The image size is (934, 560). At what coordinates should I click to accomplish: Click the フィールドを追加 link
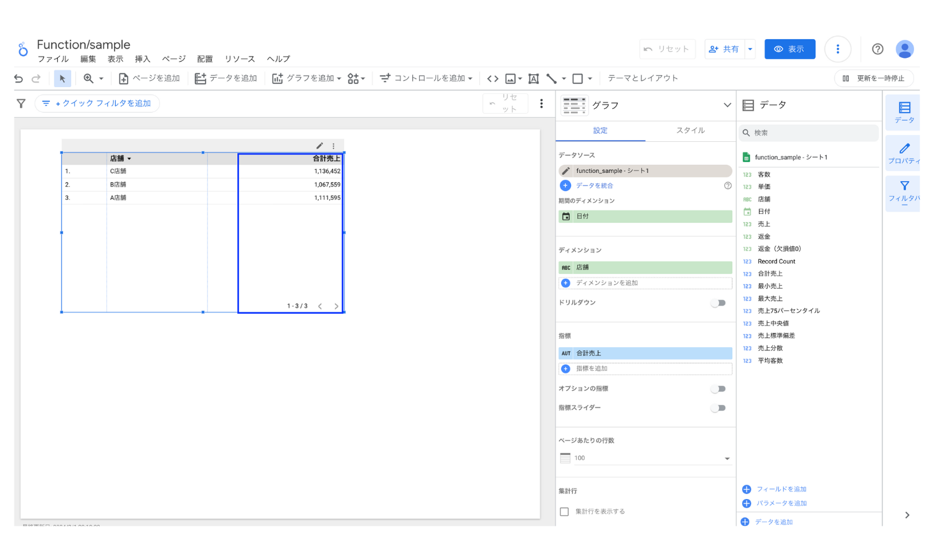781,489
